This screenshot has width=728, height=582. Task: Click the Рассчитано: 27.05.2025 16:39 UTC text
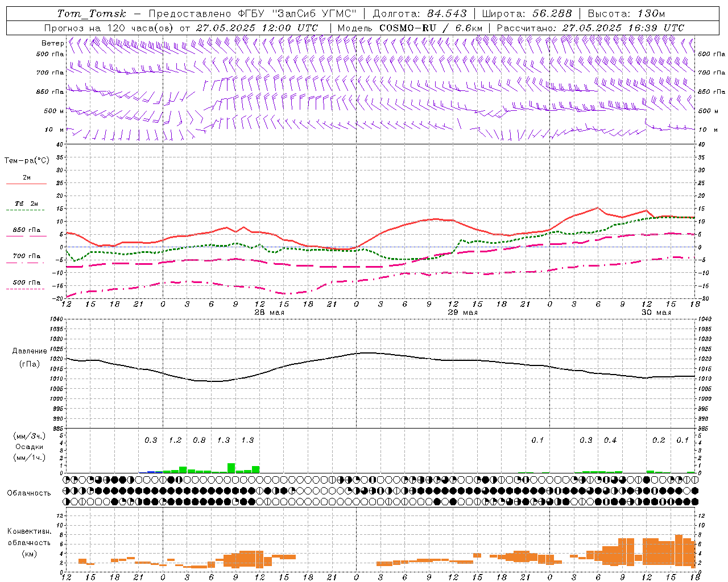590,28
